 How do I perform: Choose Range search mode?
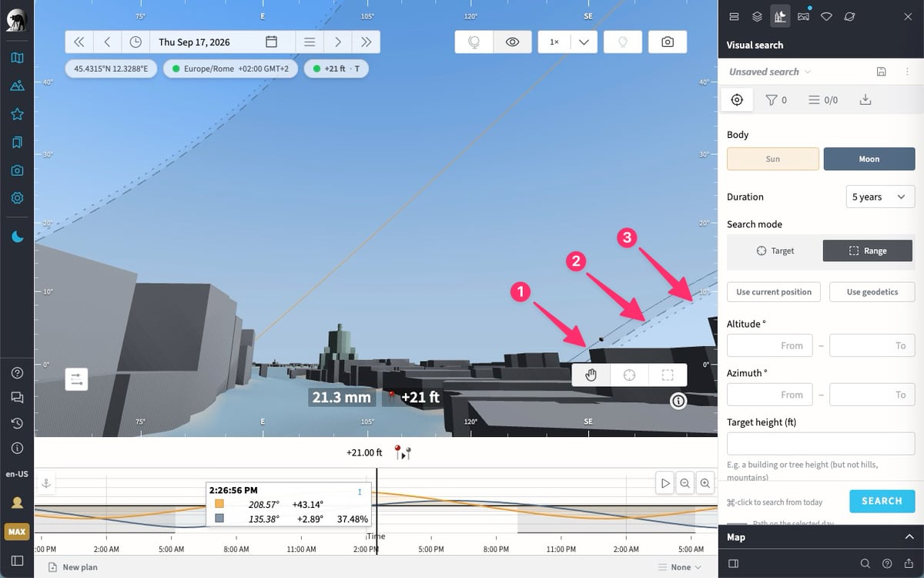[x=868, y=250]
